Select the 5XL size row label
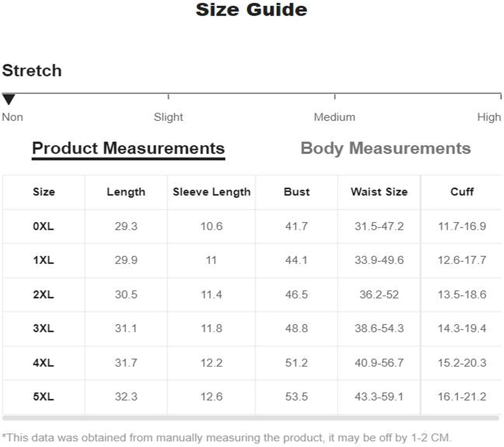 (43, 397)
